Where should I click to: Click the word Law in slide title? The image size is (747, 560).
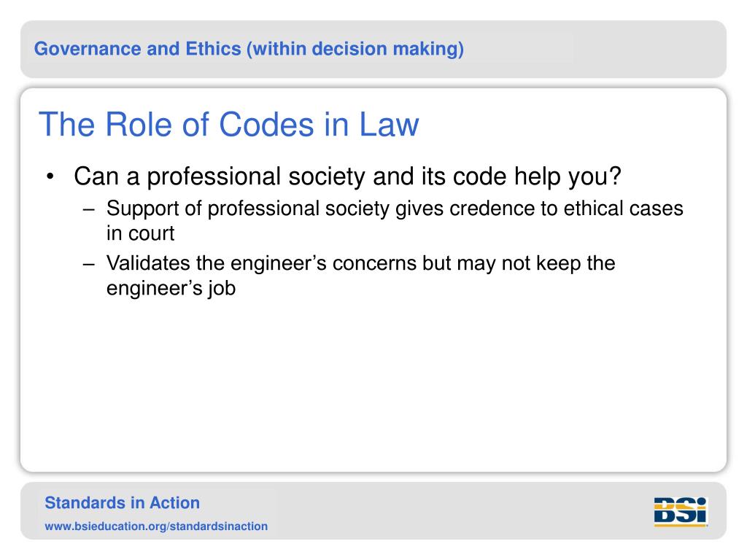coord(389,124)
